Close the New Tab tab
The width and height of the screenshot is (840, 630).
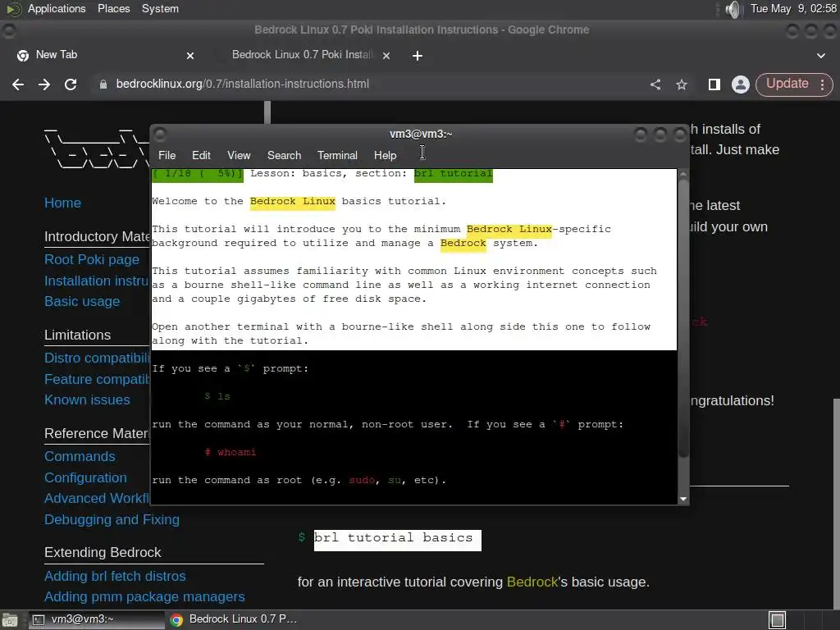(x=190, y=55)
